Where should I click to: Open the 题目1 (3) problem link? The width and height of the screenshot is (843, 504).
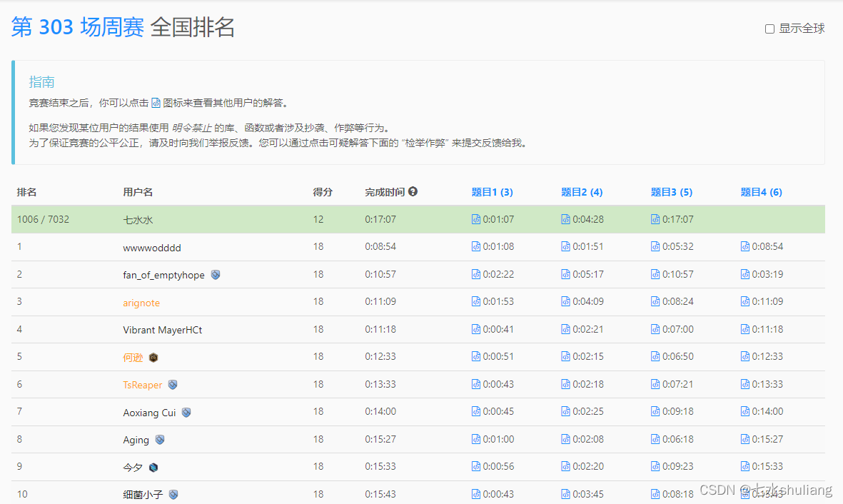pyautogui.click(x=492, y=192)
